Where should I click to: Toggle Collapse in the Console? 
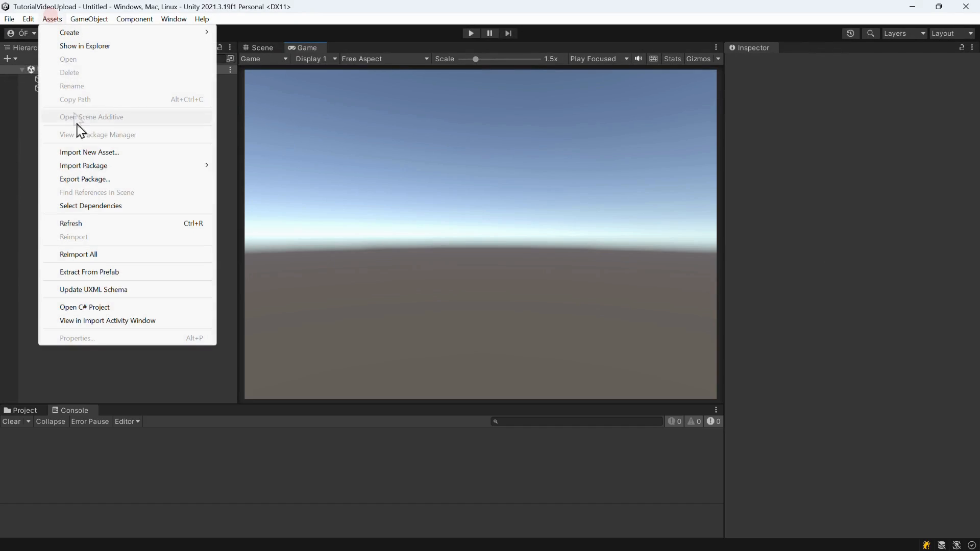click(51, 421)
